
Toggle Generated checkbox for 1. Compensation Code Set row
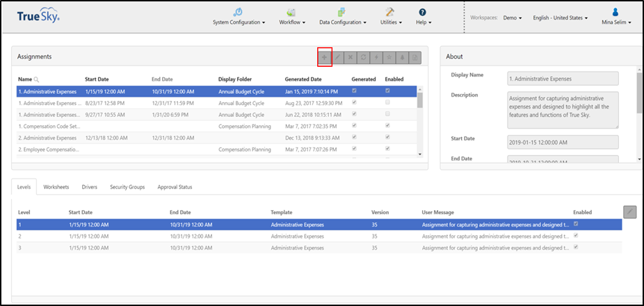coord(354,125)
